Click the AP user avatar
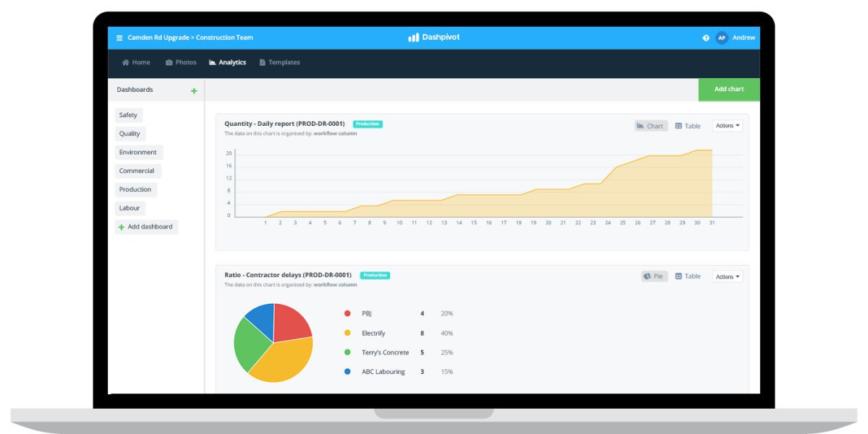868x434 pixels. coord(722,38)
